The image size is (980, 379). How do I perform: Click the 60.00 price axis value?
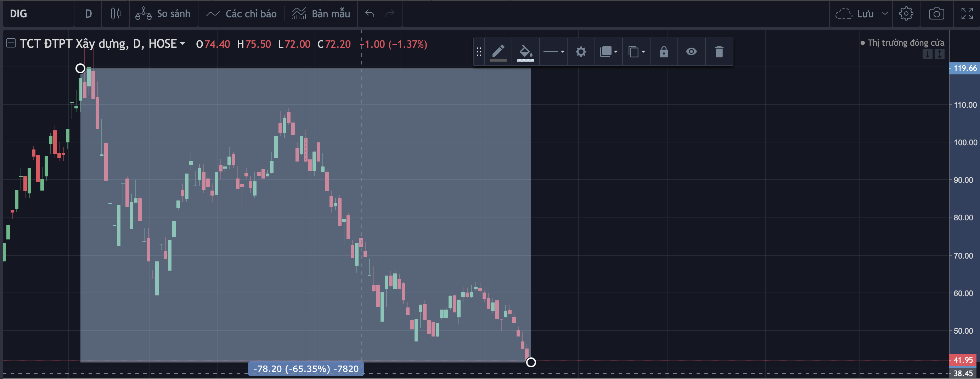tap(963, 294)
